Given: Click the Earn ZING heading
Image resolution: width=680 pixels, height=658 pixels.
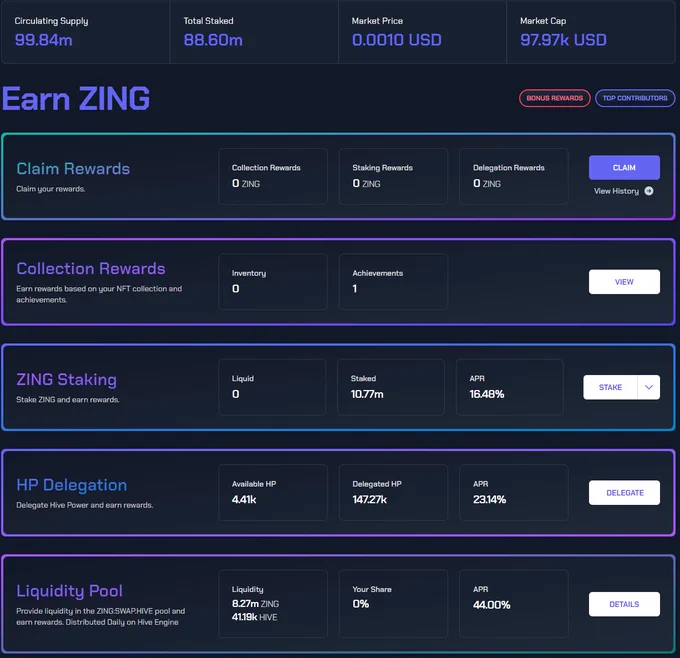Looking at the screenshot, I should 76,98.
